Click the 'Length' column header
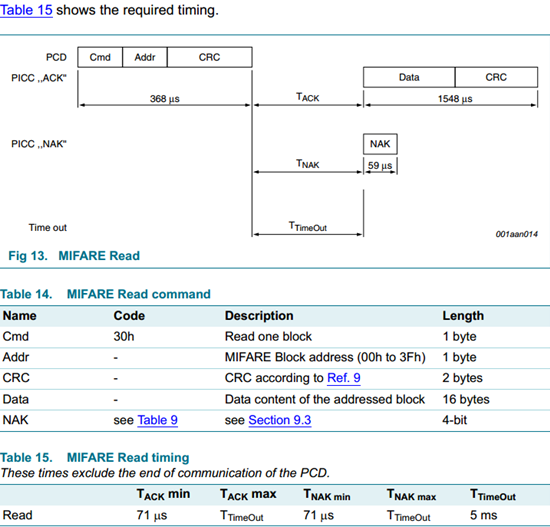550x527 pixels. pyautogui.click(x=463, y=316)
